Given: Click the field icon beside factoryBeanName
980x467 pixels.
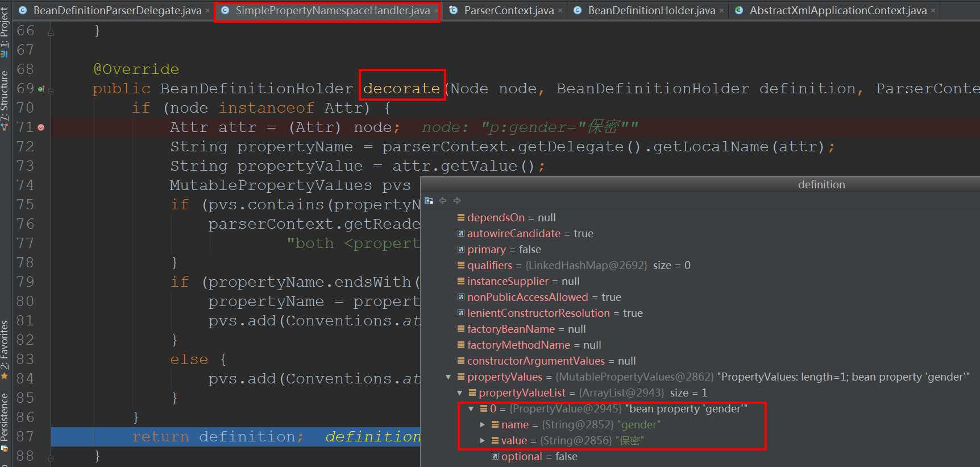Looking at the screenshot, I should click(461, 329).
